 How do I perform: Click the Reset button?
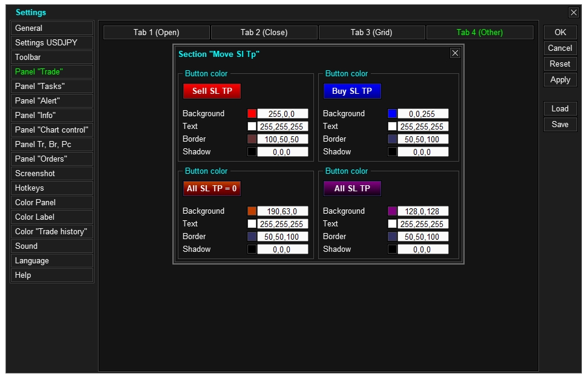click(560, 64)
